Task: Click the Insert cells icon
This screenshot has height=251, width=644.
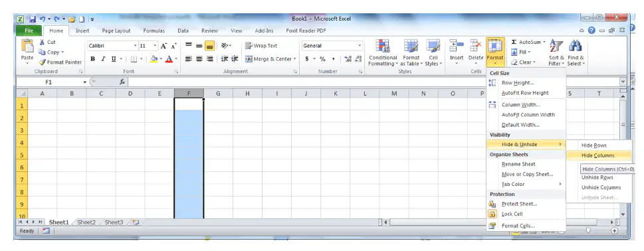Action: 457,46
